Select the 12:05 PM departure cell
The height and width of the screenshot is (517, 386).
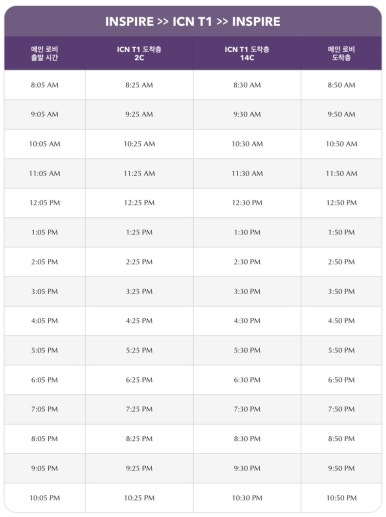[x=45, y=203]
